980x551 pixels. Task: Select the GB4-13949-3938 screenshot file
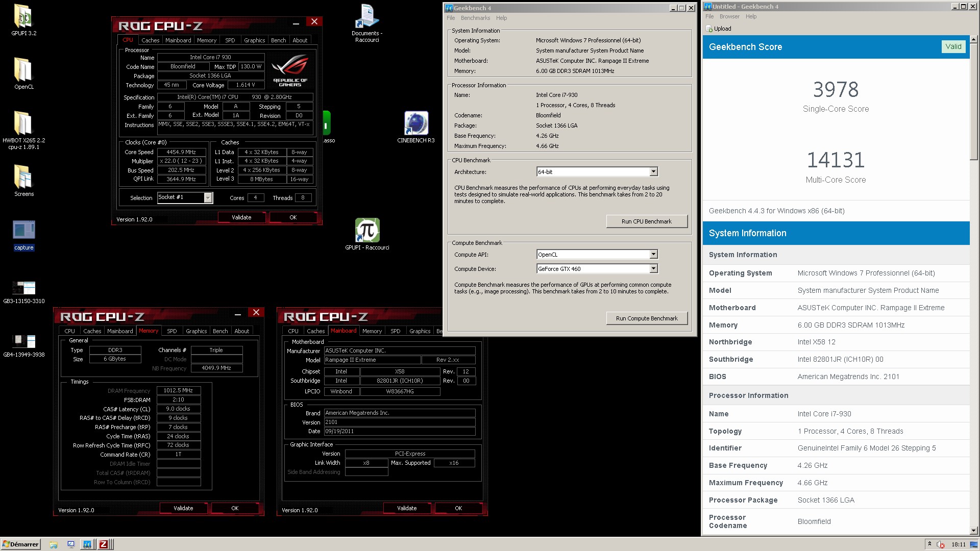pos(23,345)
